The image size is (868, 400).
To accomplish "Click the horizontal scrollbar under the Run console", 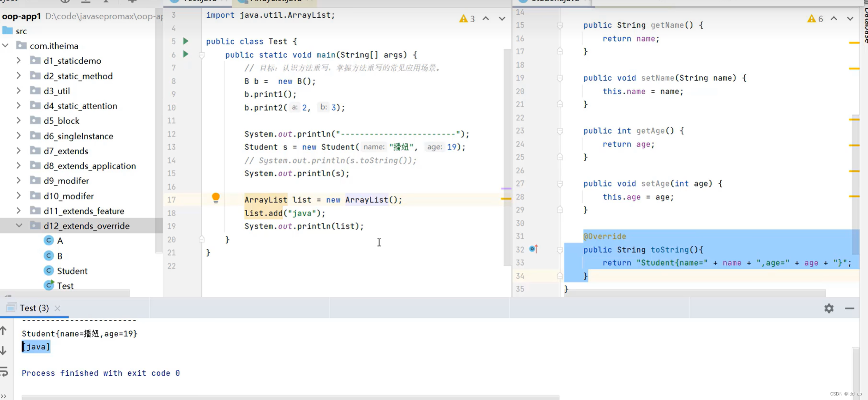I will pos(290,398).
